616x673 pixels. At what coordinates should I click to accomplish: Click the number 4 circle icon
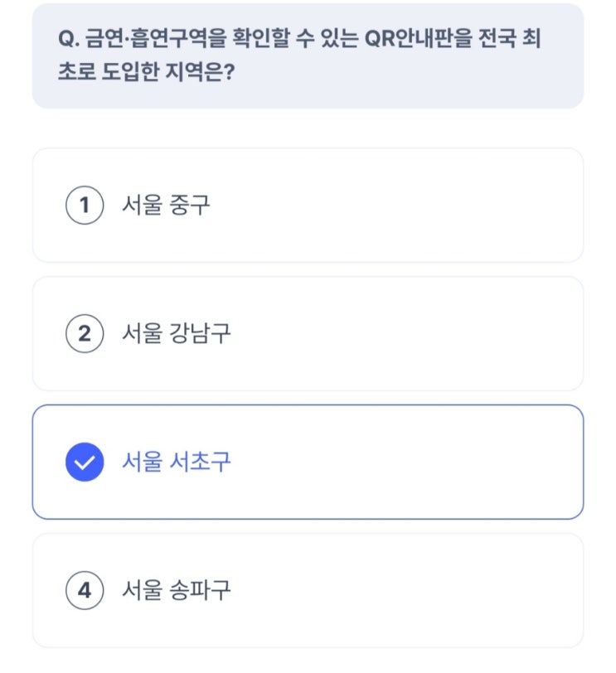tap(84, 590)
